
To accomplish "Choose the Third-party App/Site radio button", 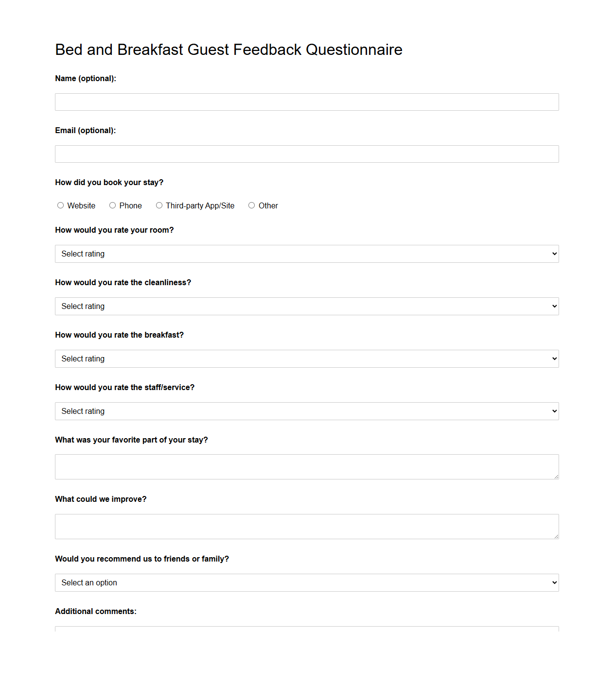I will tap(159, 205).
